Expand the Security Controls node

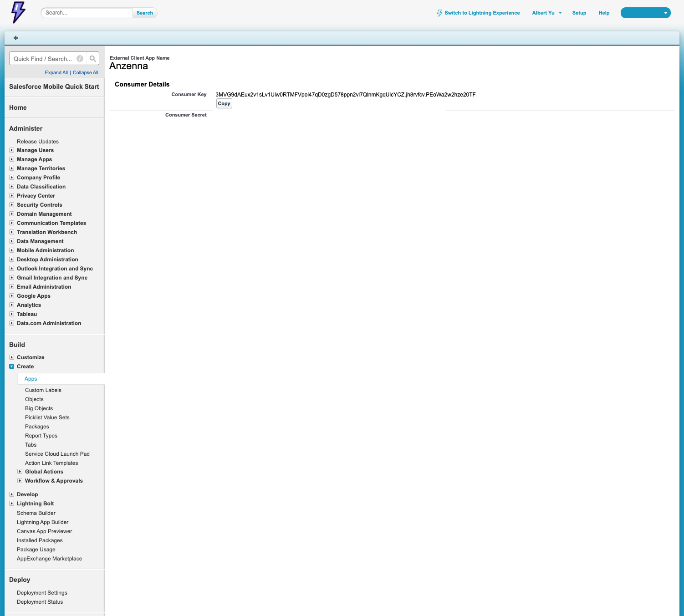12,205
